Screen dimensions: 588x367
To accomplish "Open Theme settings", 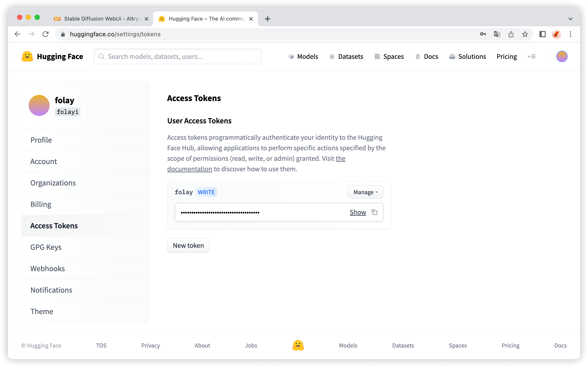I will point(85,311).
